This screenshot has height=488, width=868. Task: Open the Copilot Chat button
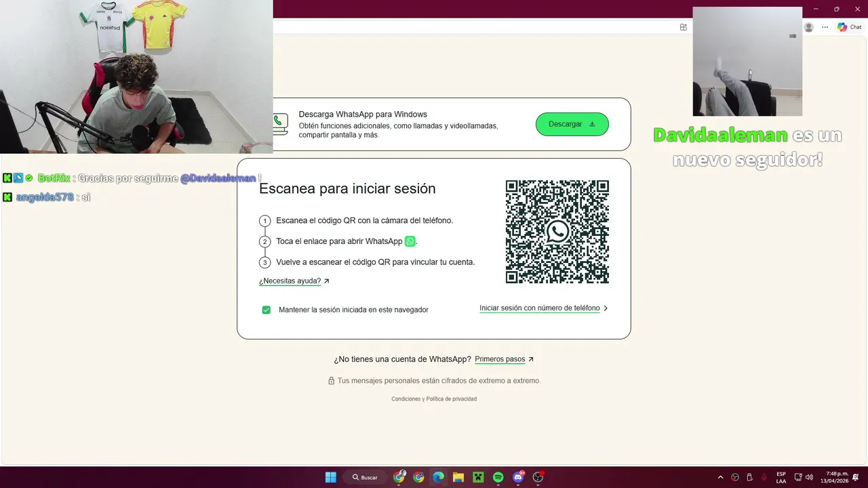click(850, 27)
